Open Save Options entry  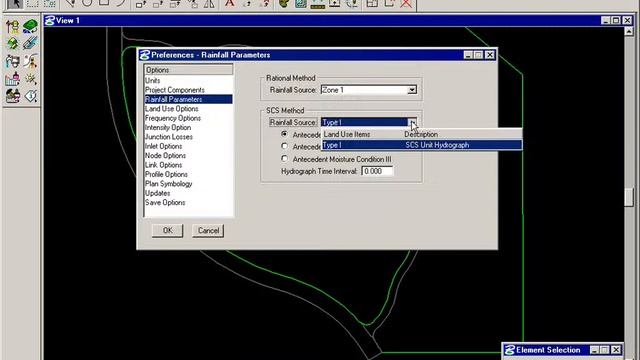pos(165,202)
